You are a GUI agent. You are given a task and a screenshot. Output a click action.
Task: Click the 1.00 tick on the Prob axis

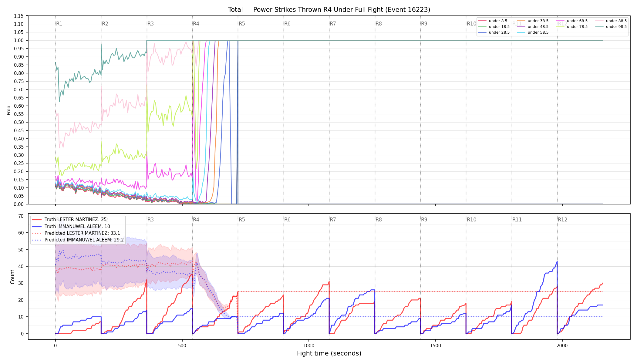[19, 40]
